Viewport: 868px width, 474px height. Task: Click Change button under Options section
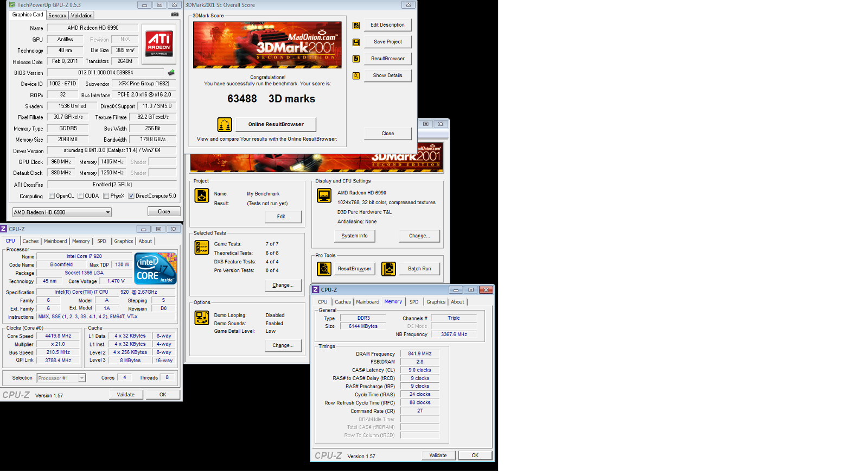click(283, 345)
